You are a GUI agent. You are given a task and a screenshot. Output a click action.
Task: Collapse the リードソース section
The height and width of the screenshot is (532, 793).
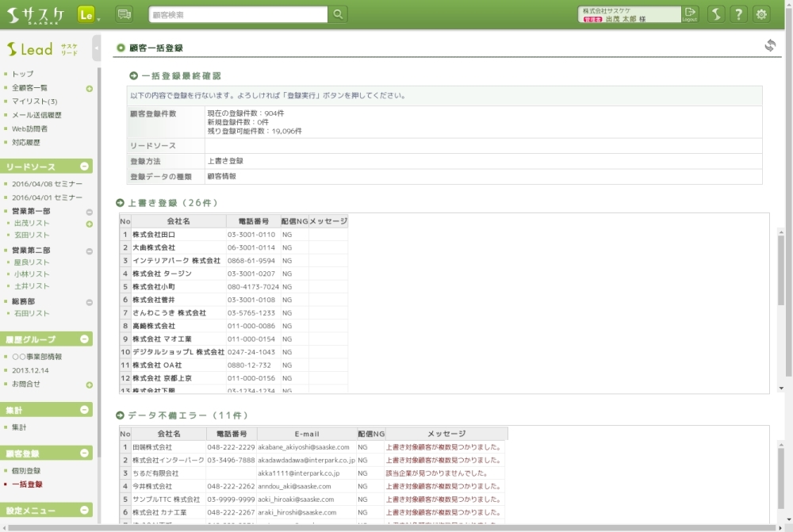(x=85, y=166)
